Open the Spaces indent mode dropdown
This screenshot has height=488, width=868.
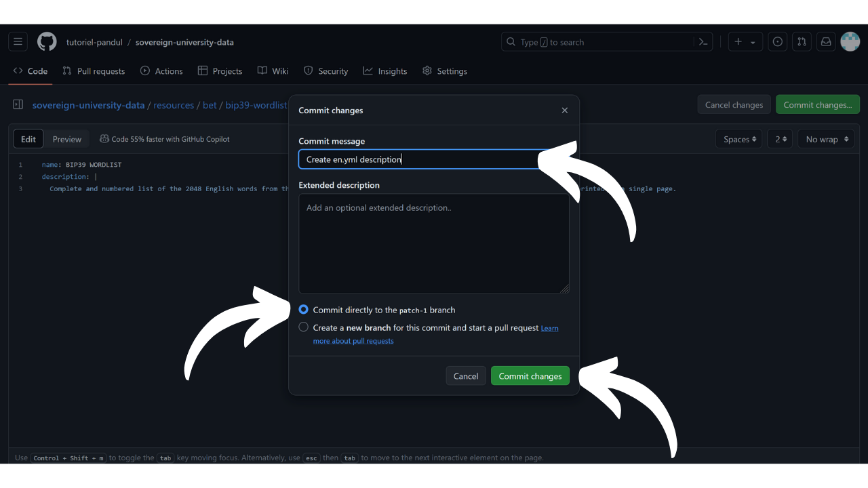click(738, 140)
